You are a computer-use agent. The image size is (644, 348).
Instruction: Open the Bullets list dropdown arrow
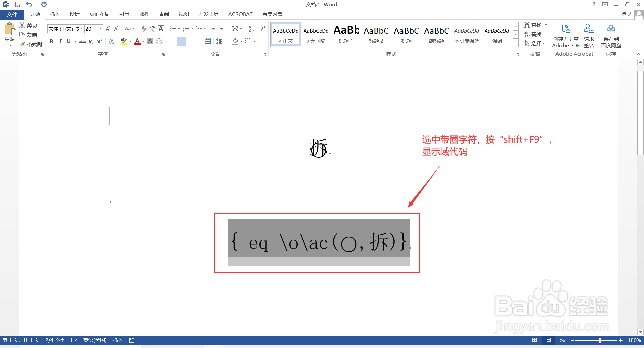click(179, 29)
